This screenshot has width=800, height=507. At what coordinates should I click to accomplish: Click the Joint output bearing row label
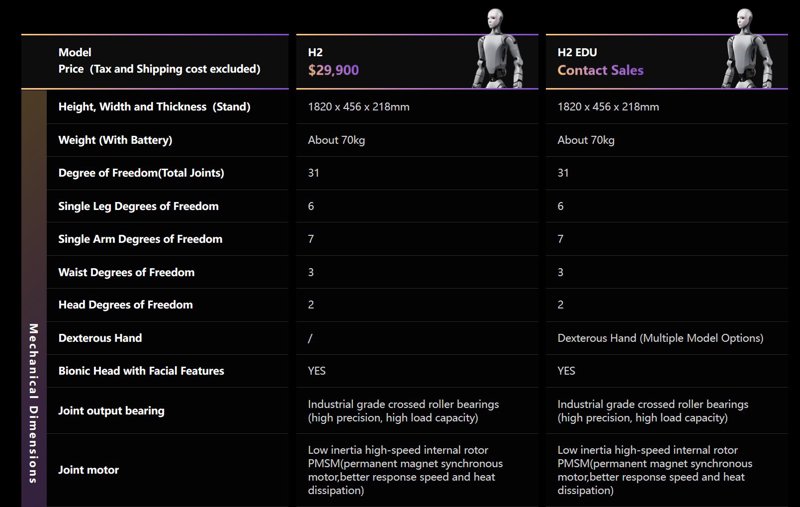(111, 410)
